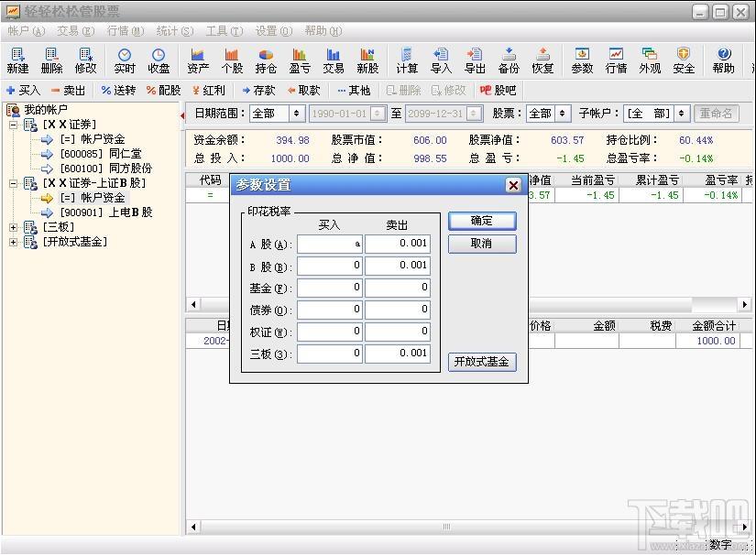
Task: Open the 资产 assets chart icon
Action: point(198,60)
